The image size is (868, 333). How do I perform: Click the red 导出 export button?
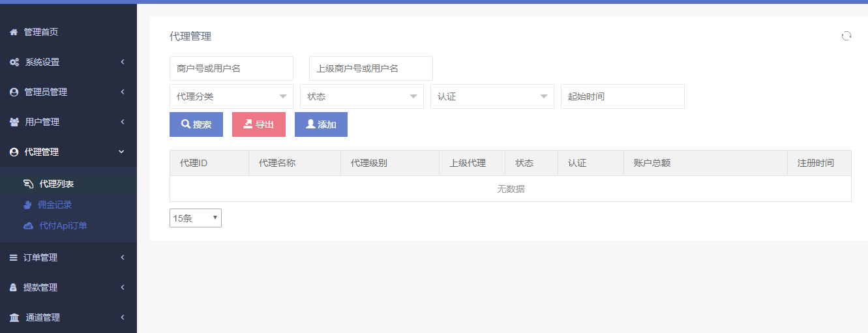(x=258, y=124)
